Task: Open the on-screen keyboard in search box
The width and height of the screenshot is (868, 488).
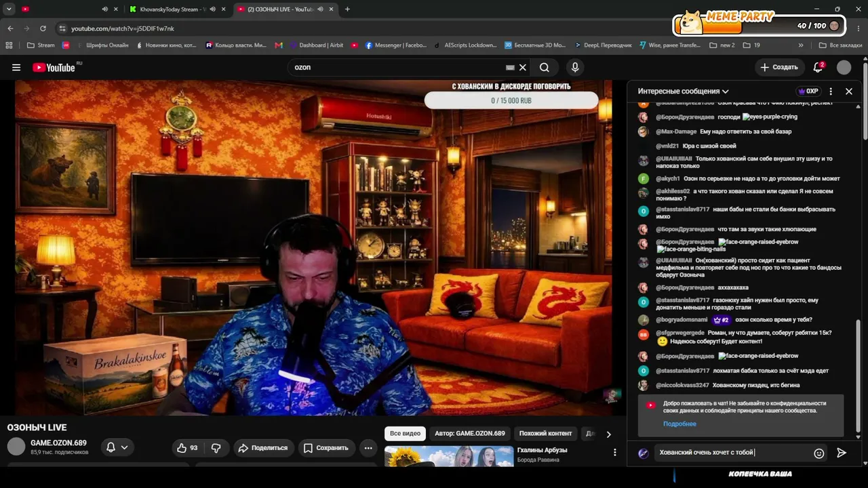Action: (x=510, y=67)
